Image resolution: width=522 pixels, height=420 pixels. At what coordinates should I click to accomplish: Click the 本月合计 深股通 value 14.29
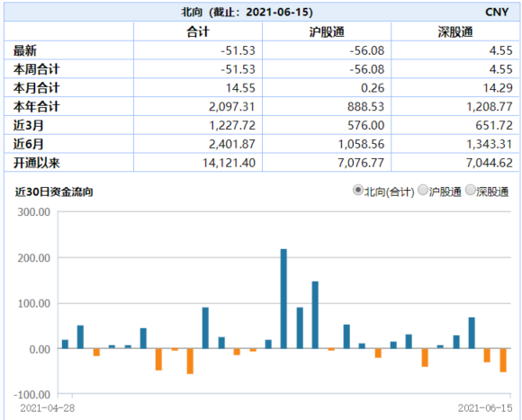pos(498,88)
